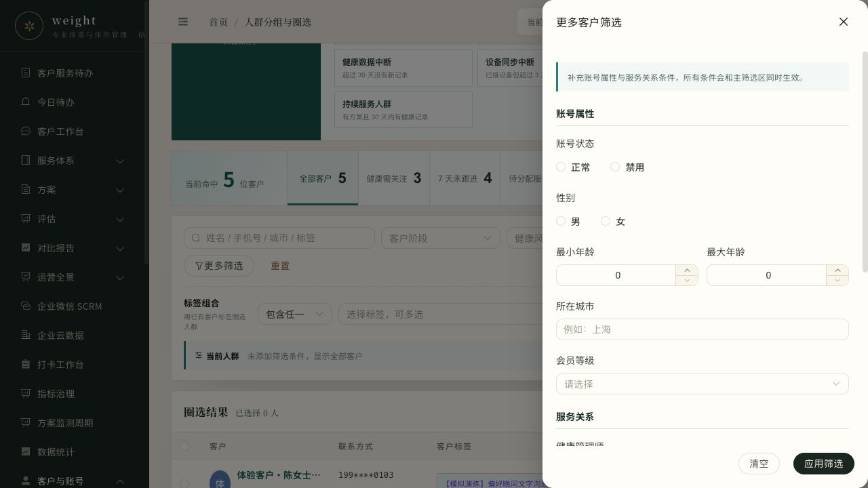This screenshot has width=868, height=488.
Task: Check the 体验客户·陈女士 row checkbox
Action: click(184, 483)
